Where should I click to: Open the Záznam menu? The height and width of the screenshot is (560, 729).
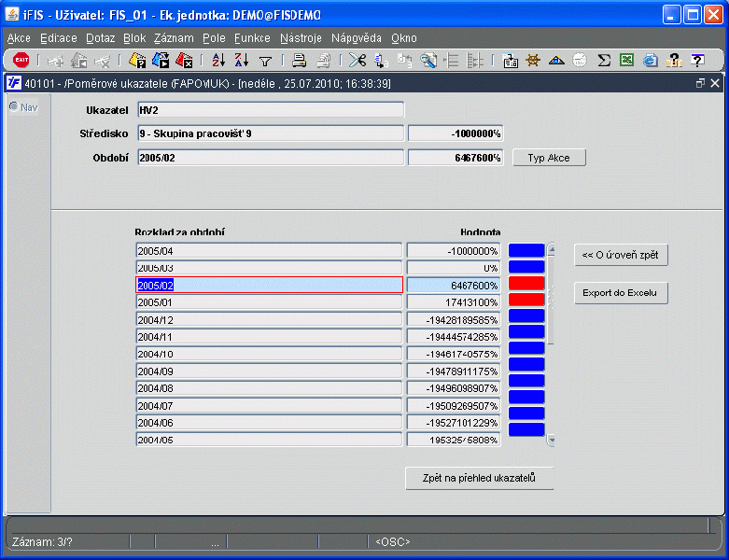click(174, 38)
